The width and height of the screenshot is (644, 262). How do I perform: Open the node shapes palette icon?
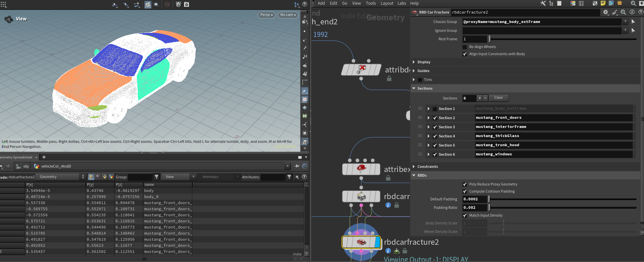click(x=581, y=3)
